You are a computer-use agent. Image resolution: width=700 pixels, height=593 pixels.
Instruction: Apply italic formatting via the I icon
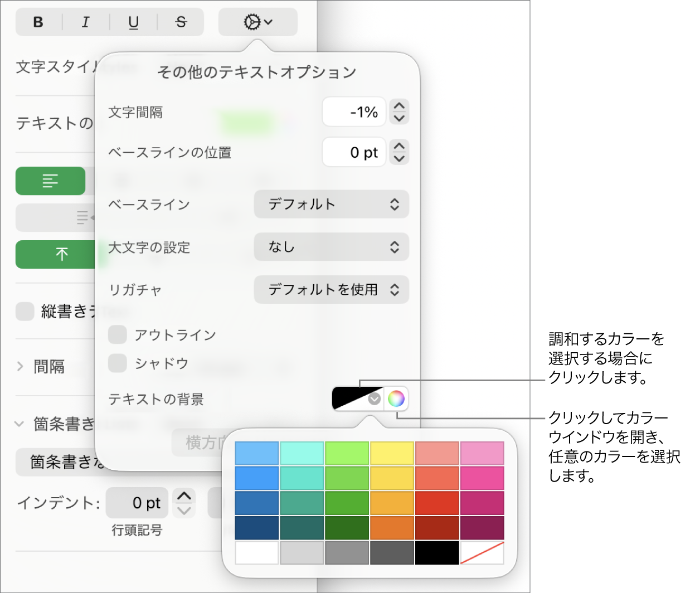pos(85,22)
